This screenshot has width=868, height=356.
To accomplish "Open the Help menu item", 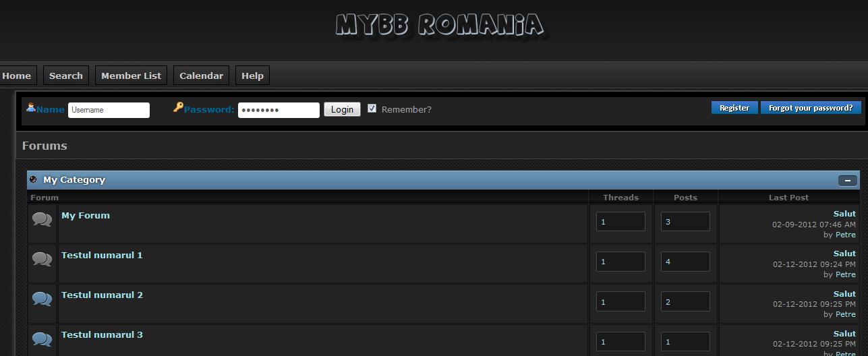I will click(252, 76).
